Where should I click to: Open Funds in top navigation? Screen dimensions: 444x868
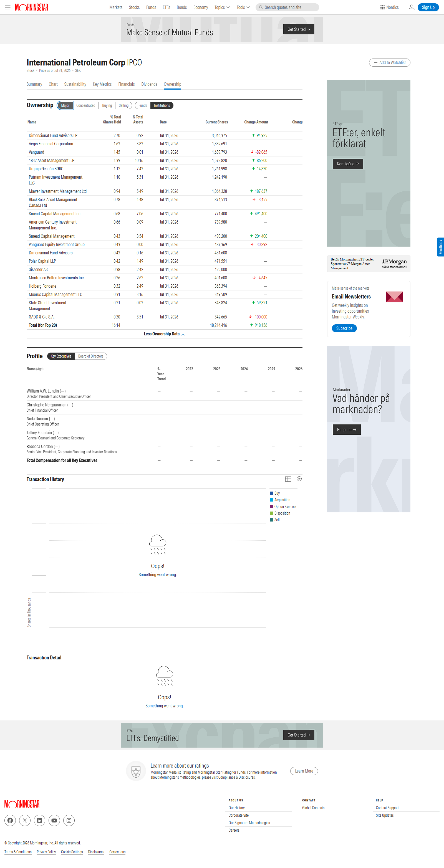tap(151, 7)
